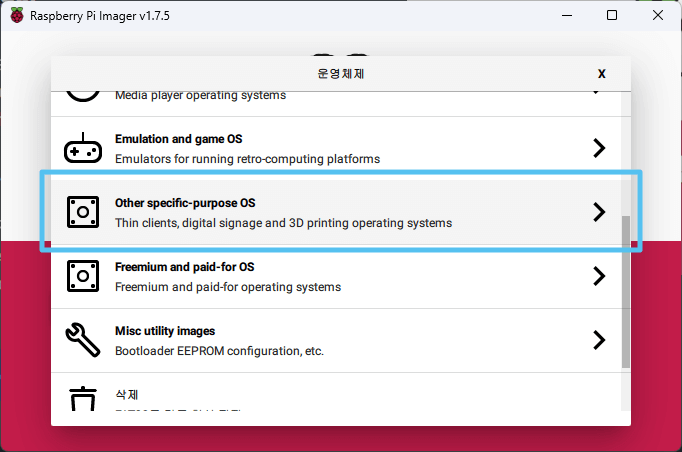Open Misc utility images submenu arrow
This screenshot has width=682, height=452.
pyautogui.click(x=599, y=340)
